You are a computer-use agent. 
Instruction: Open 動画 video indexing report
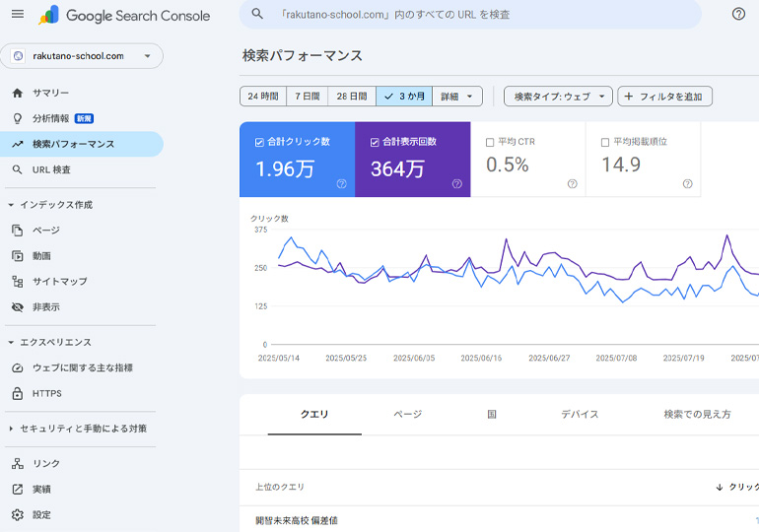click(x=40, y=255)
